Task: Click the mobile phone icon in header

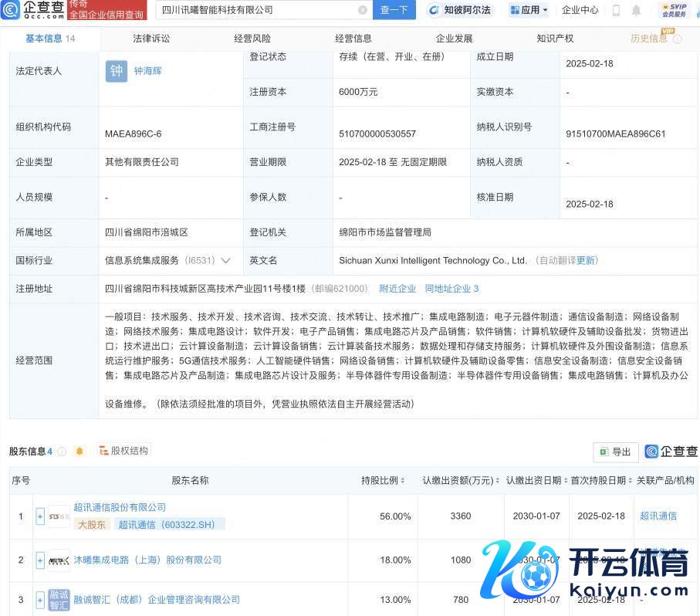Action: tap(616, 10)
